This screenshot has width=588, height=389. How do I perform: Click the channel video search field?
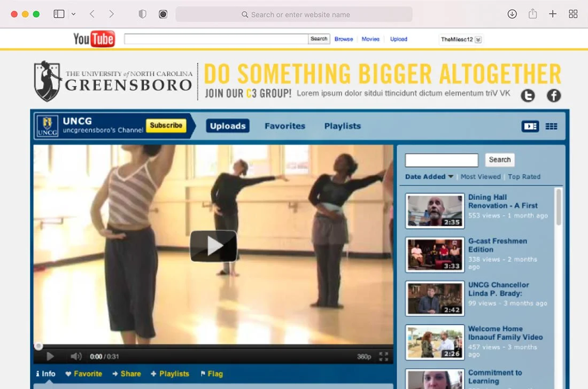pos(442,160)
